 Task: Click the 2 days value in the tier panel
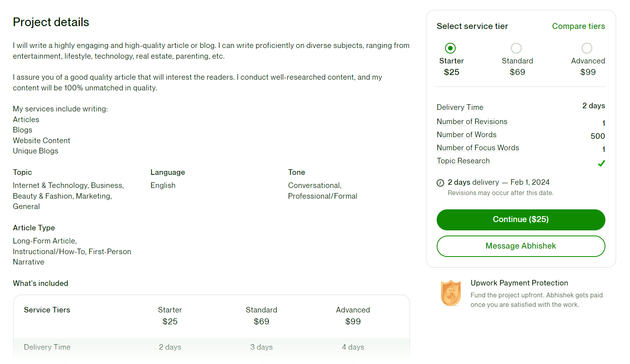coord(593,106)
